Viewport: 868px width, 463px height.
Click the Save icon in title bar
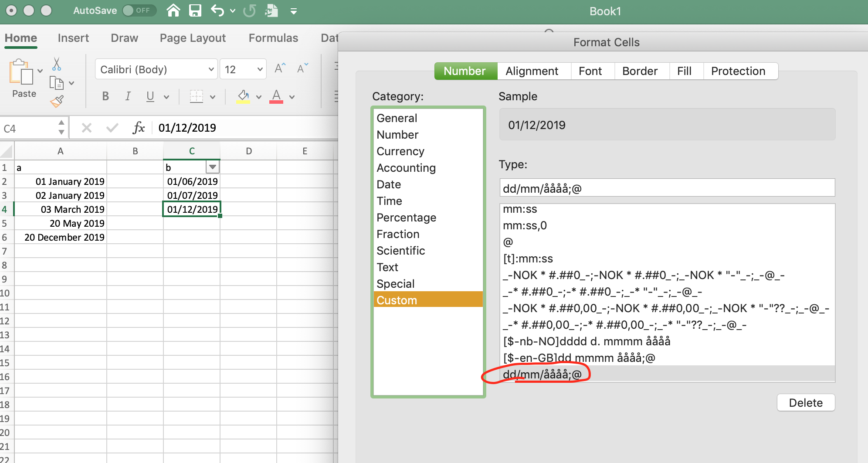(x=195, y=10)
